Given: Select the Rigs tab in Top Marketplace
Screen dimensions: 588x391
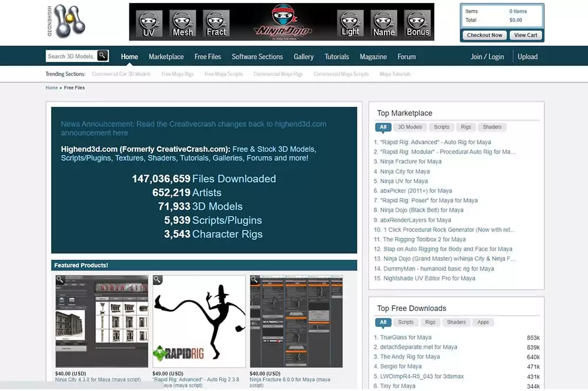Looking at the screenshot, I should 466,127.
